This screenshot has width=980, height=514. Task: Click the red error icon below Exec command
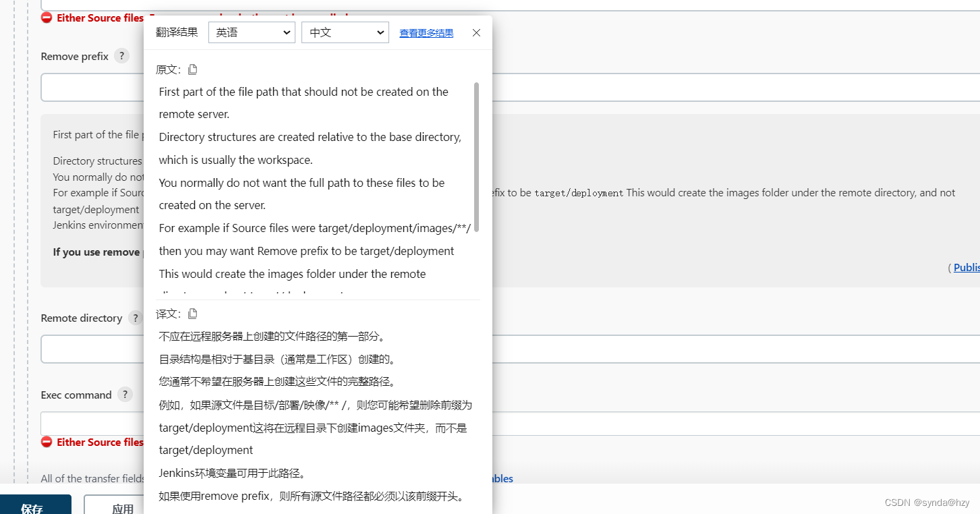(47, 442)
